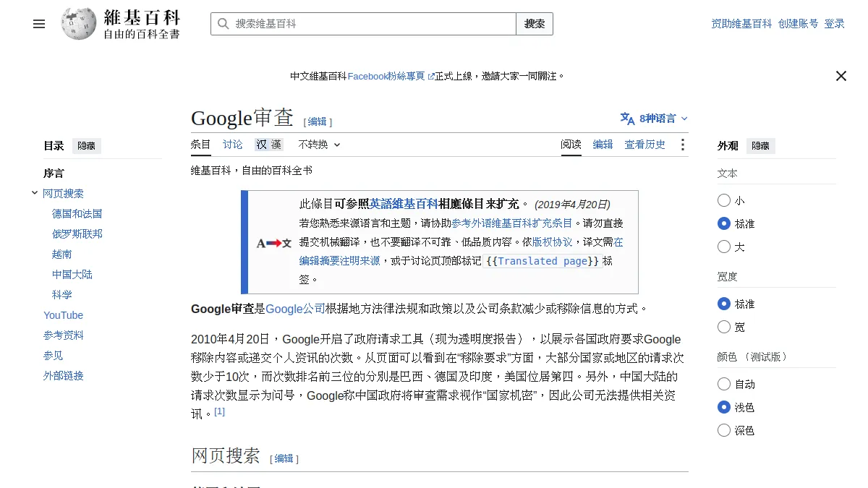Jump to 序言 in contents
Viewport: 868px width, 488px height.
pos(54,174)
